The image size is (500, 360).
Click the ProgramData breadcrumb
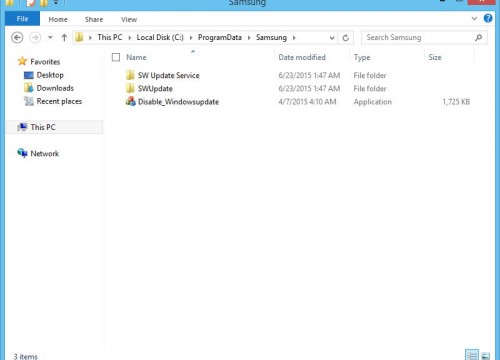pos(220,37)
